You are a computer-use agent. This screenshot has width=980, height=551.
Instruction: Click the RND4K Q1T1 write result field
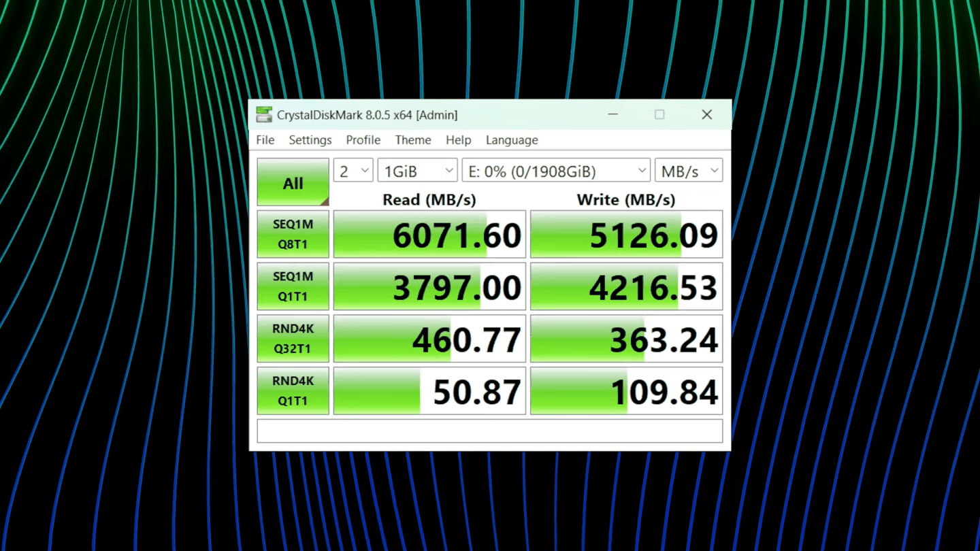click(x=625, y=390)
